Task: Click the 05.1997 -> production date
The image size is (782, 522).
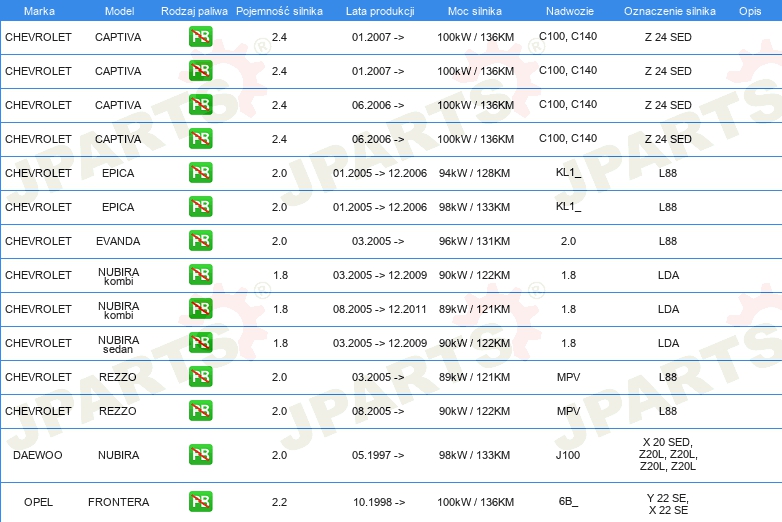Action: (x=378, y=455)
